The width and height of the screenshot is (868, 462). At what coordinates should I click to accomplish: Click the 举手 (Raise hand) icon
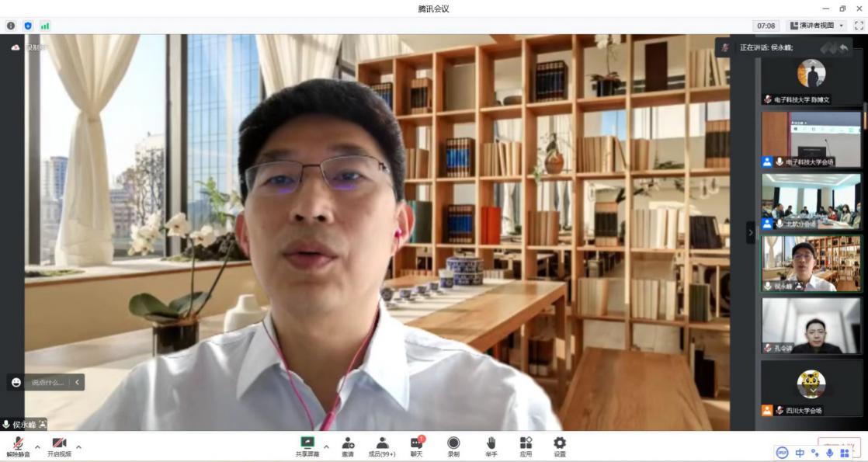click(491, 446)
